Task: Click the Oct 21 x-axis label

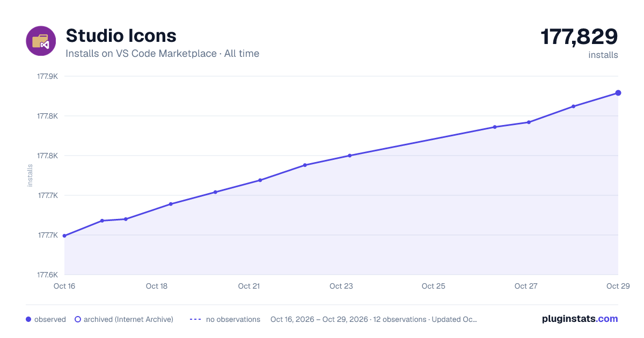Action: [249, 286]
